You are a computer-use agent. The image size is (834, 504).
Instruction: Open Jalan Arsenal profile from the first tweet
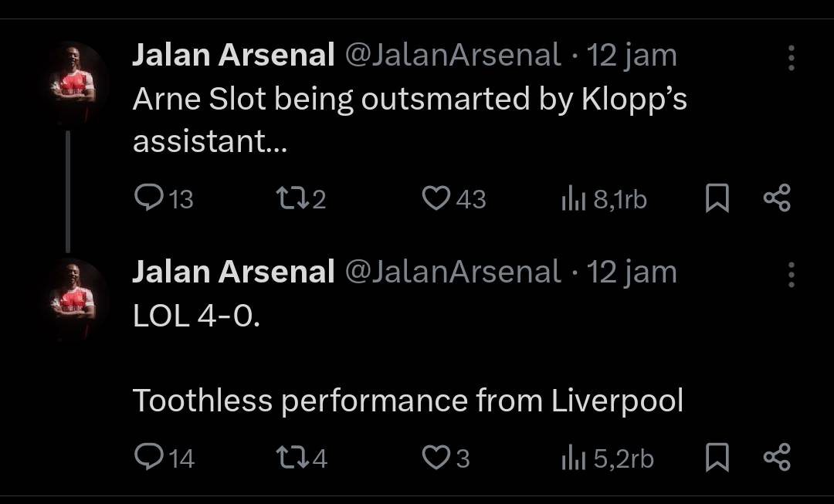tap(233, 55)
